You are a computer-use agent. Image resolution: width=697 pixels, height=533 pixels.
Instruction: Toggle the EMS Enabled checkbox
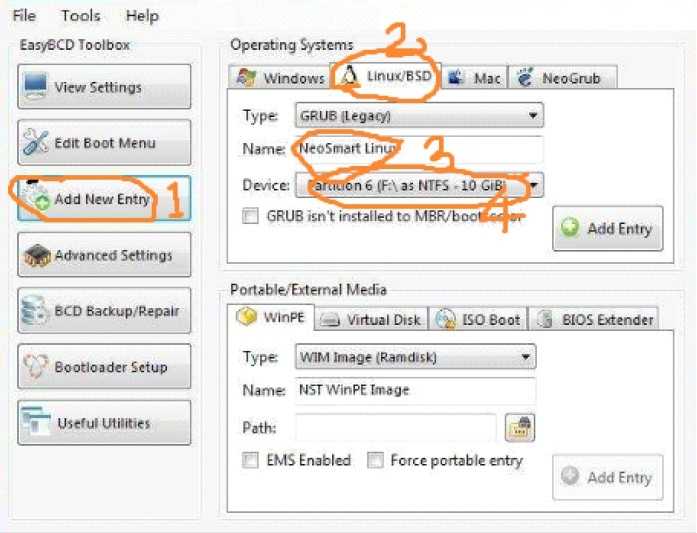[x=250, y=460]
